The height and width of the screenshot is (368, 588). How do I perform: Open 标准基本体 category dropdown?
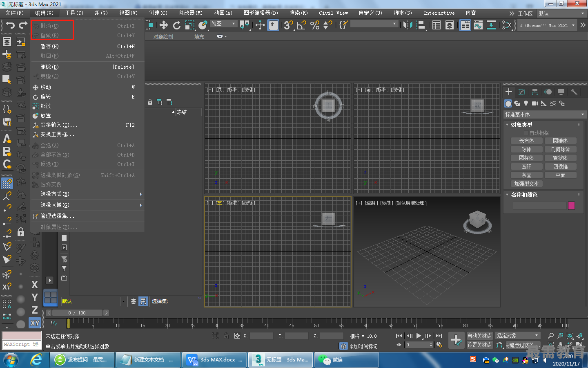(x=545, y=114)
